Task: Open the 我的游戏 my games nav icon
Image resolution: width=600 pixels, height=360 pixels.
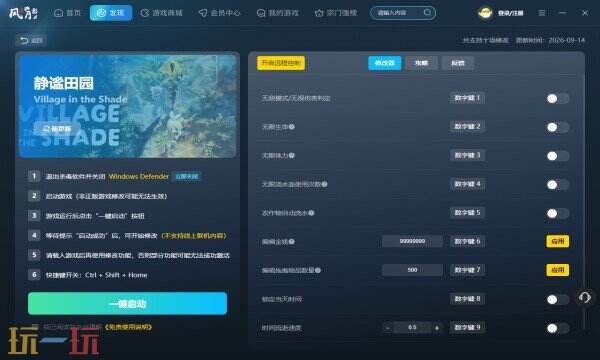Action: [x=261, y=13]
